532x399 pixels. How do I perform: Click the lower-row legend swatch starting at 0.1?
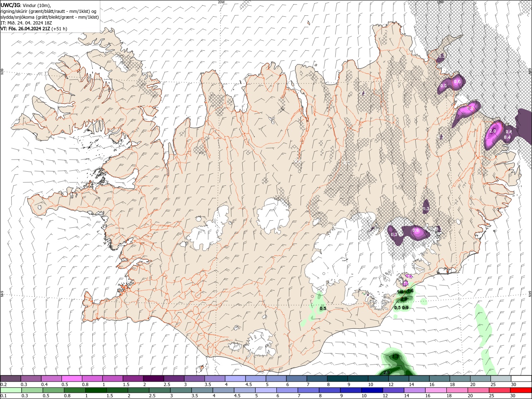(11, 390)
